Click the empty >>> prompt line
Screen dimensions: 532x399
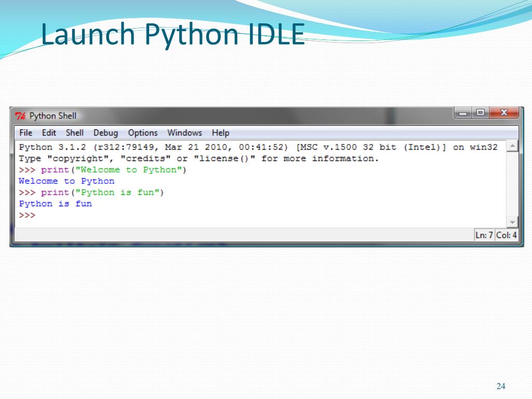tap(27, 216)
